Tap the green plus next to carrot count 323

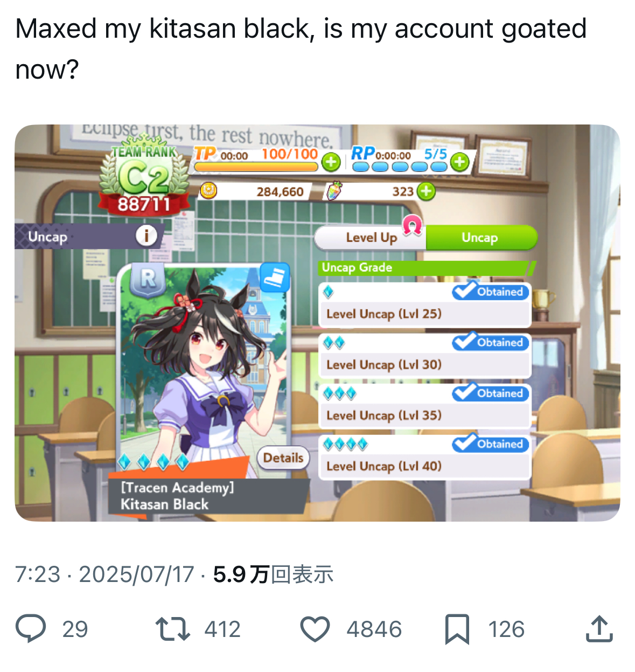tap(425, 191)
